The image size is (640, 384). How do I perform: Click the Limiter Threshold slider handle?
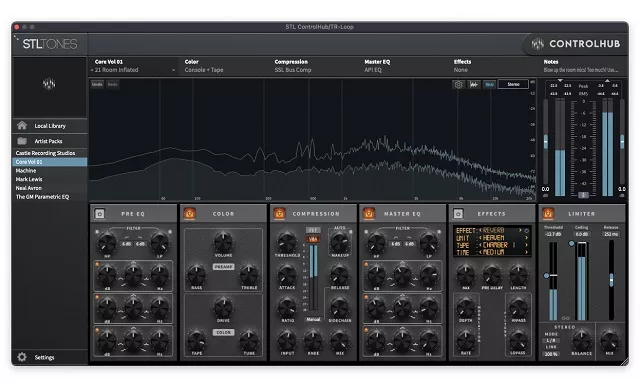(547, 275)
